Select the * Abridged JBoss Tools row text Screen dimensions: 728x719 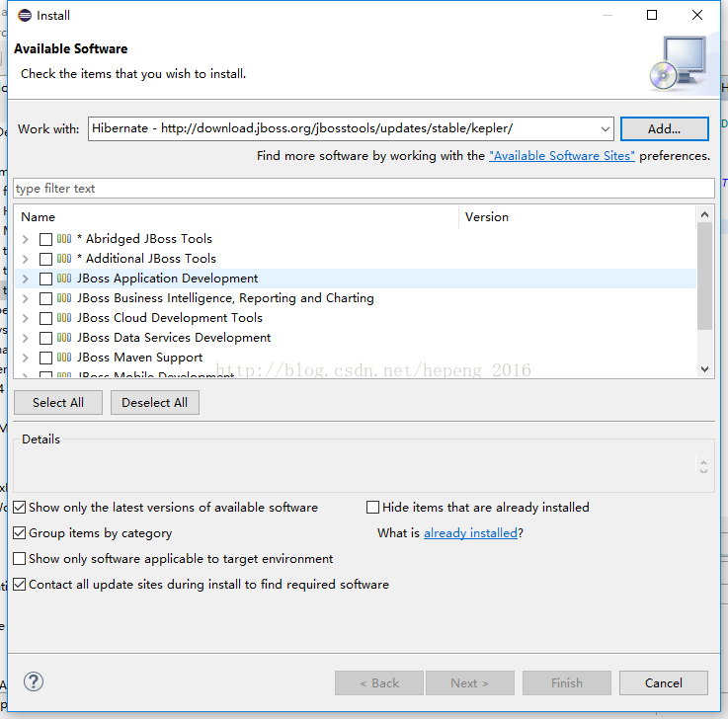point(144,239)
